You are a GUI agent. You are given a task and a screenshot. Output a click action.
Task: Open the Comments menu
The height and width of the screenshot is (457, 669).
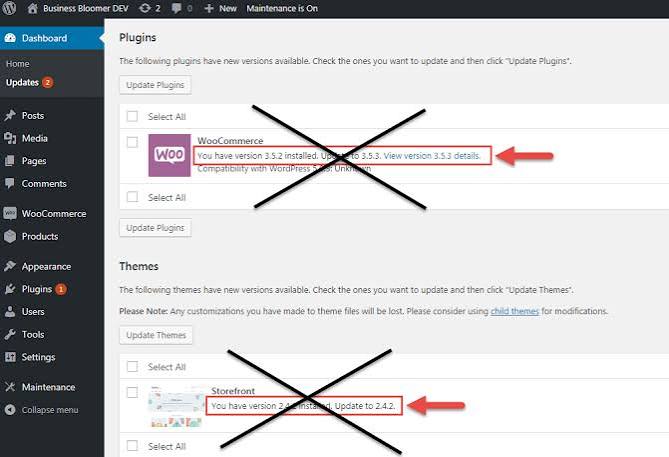pyautogui.click(x=44, y=183)
